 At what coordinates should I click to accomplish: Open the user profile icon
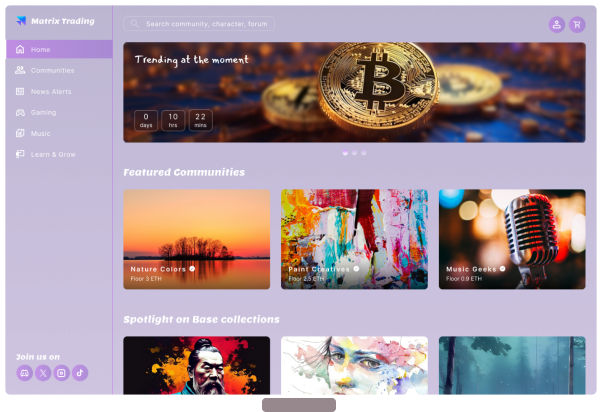[x=556, y=25]
